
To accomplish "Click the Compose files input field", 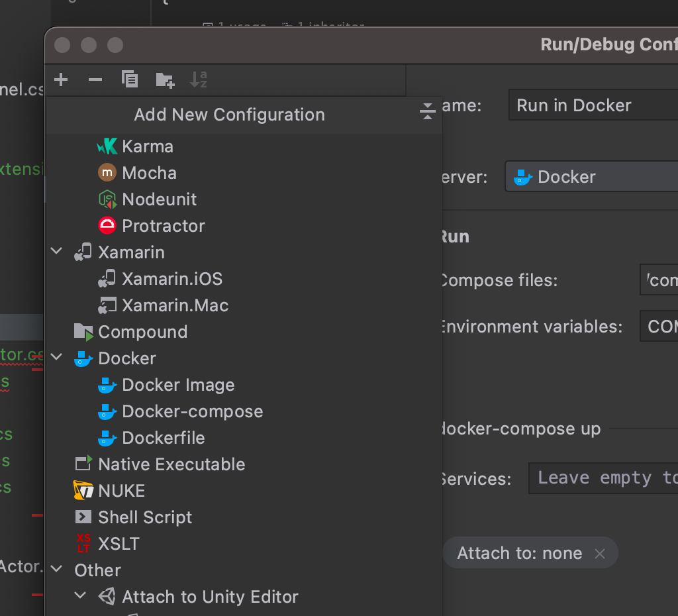I will tap(659, 280).
